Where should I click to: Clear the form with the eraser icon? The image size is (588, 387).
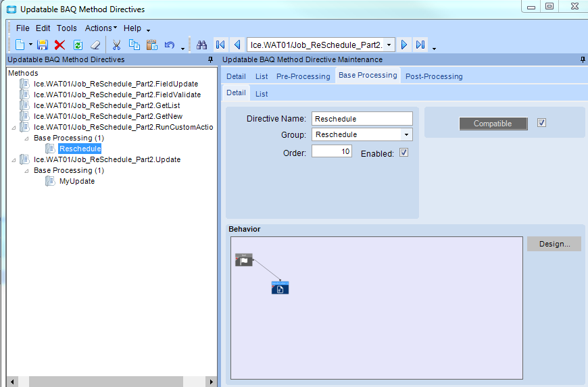95,45
